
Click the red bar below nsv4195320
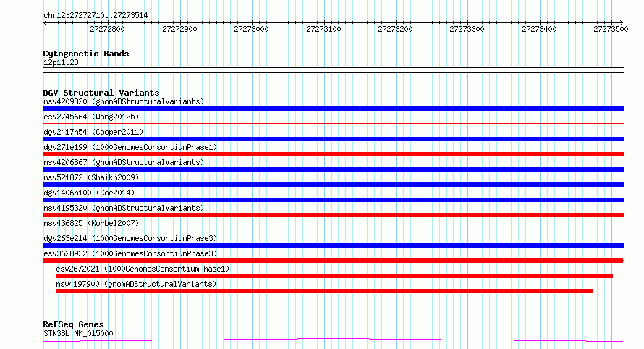coord(333,215)
